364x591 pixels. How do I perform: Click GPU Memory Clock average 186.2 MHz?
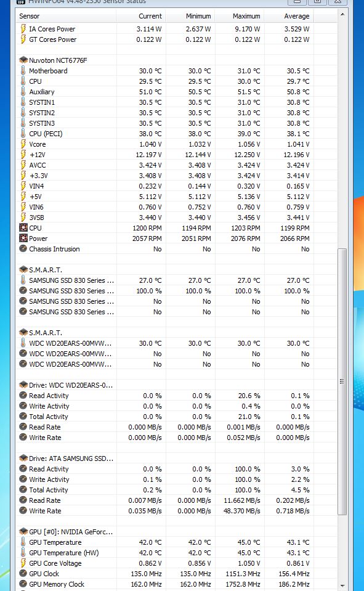point(294,584)
